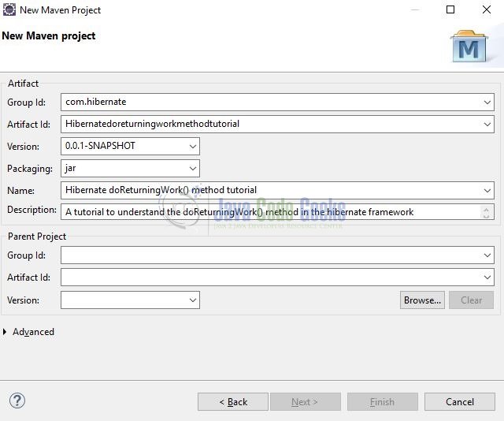Open the help question mark icon
This screenshot has width=504, height=421.
pos(17,401)
